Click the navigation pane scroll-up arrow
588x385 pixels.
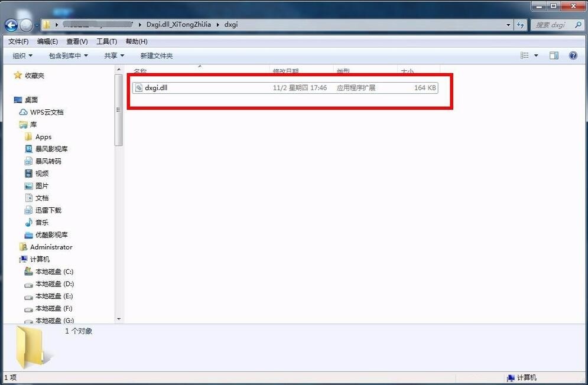click(x=119, y=69)
